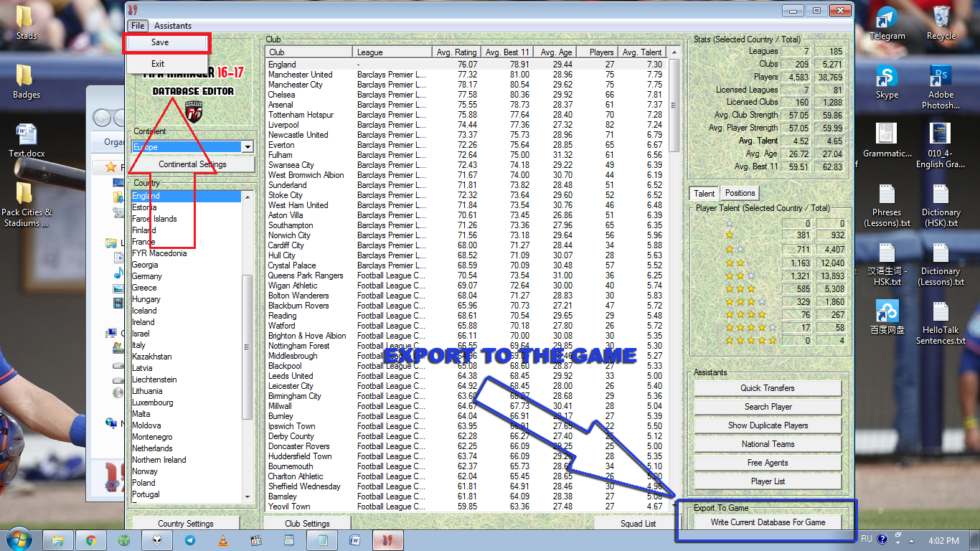
Task: Sort by the Avg. Best 11 column
Action: (x=507, y=52)
